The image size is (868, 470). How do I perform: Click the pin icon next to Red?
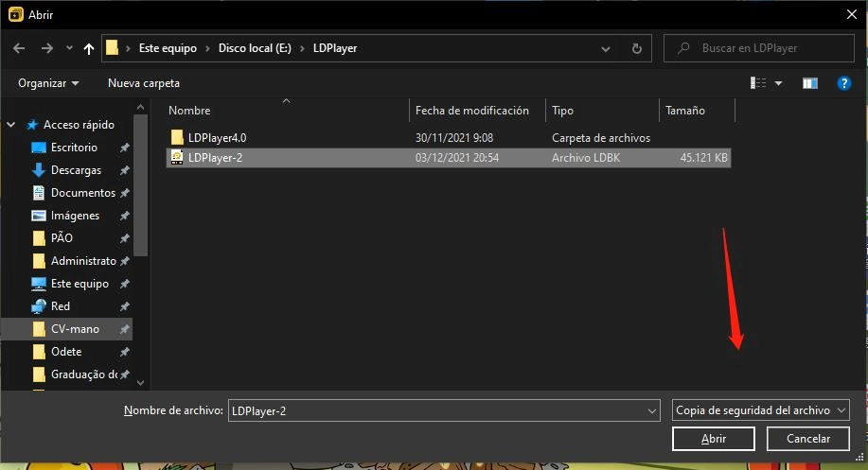[125, 306]
